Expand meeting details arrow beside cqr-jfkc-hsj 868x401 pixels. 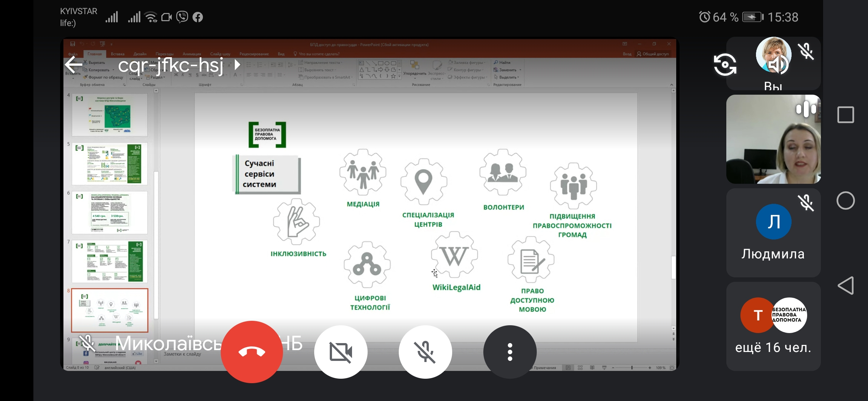pos(237,65)
